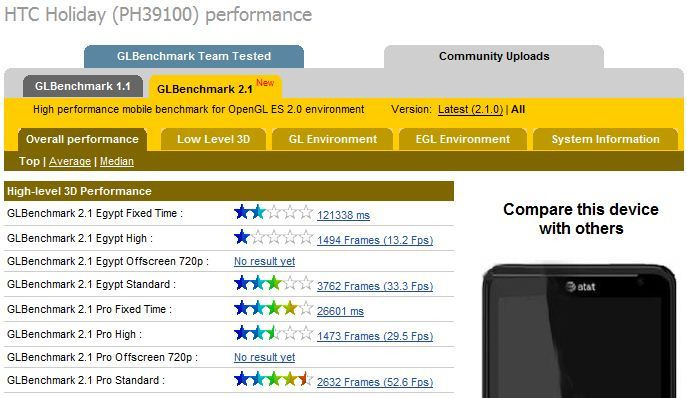Screen dimensions: 687x398
Task: Click the GLBenchmark 2.1 Pro High label
Action: 74,334
